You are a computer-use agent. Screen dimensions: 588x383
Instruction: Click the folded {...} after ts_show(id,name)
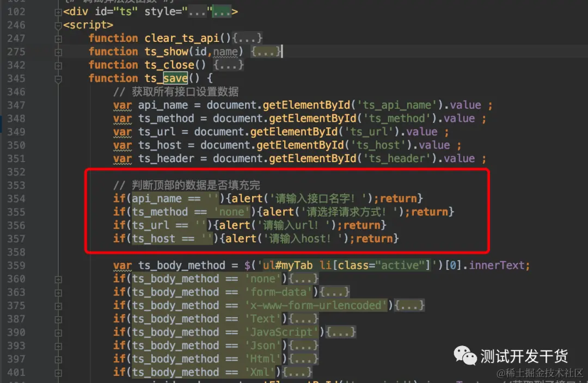[x=266, y=51]
